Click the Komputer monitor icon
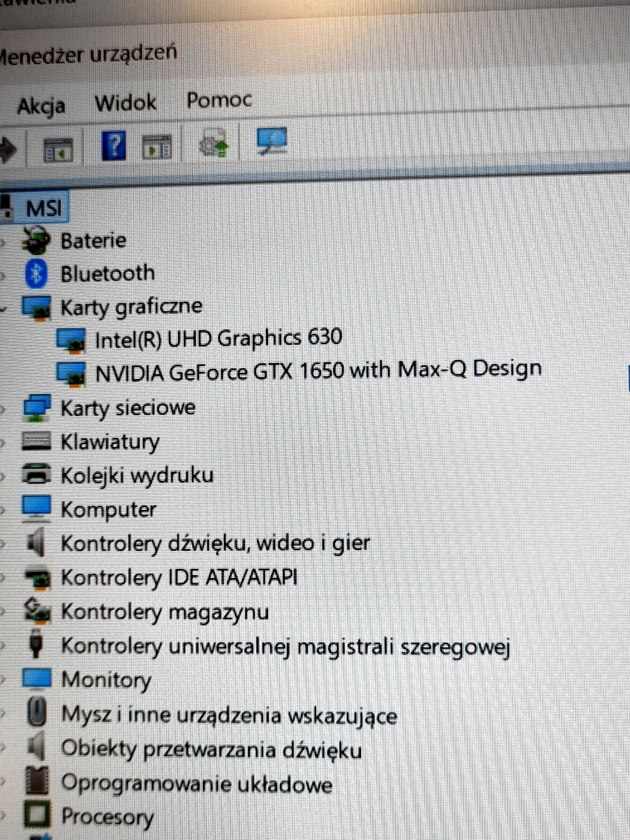 [36, 509]
